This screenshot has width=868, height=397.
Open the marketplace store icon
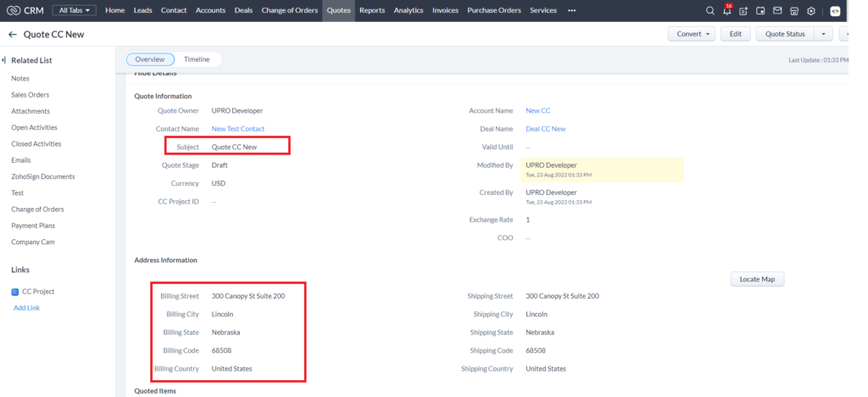pyautogui.click(x=794, y=10)
